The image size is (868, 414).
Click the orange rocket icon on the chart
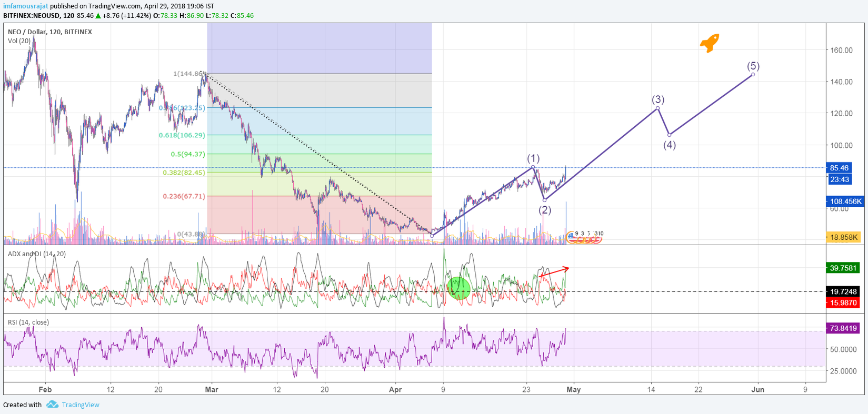click(710, 43)
